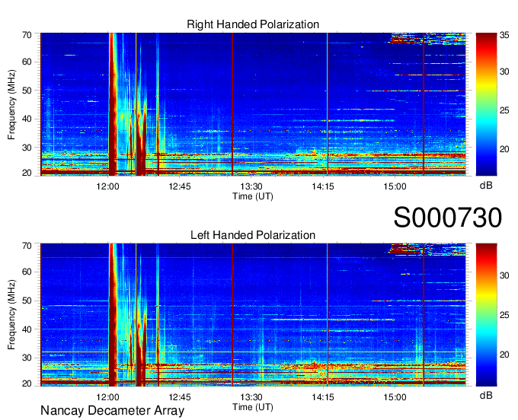Click the "60" frequency tick of Left Handed plot

(x=27, y=272)
